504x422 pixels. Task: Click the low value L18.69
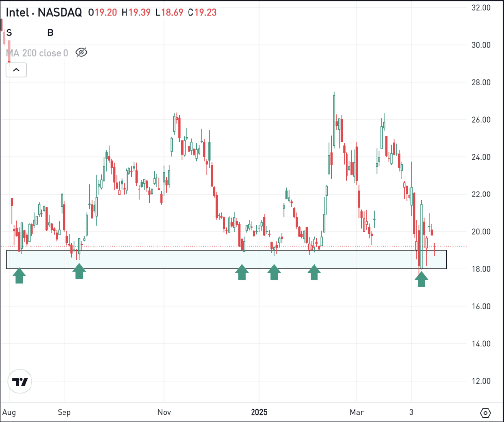[x=169, y=12]
